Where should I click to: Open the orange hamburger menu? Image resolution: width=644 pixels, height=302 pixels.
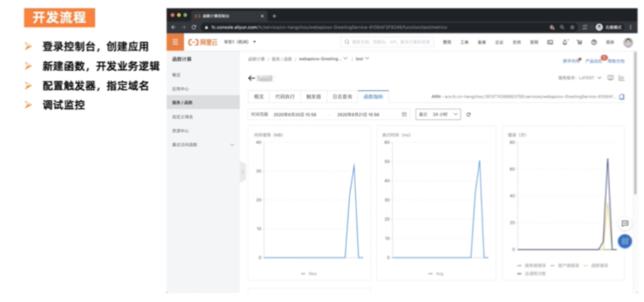tap(176, 43)
